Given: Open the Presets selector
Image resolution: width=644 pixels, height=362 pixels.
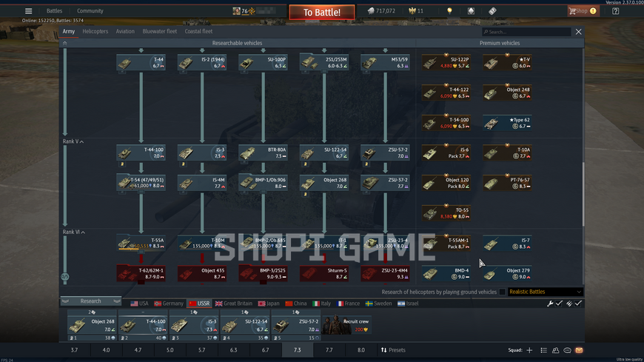Looking at the screenshot, I should click(x=393, y=350).
